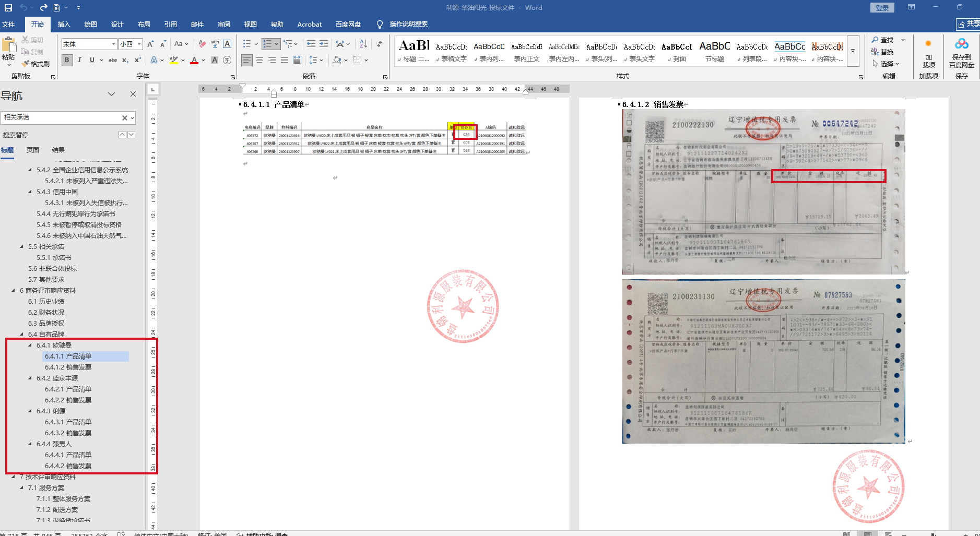This screenshot has width=980, height=536.
Task: Open the Change Case (Aa) dropdown
Action: 181,44
